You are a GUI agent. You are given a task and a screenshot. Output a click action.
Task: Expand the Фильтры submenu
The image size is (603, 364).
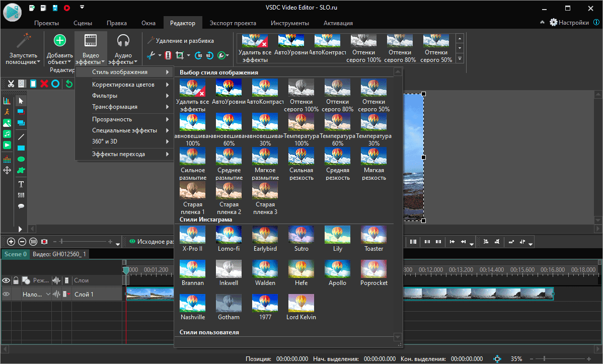tap(125, 96)
